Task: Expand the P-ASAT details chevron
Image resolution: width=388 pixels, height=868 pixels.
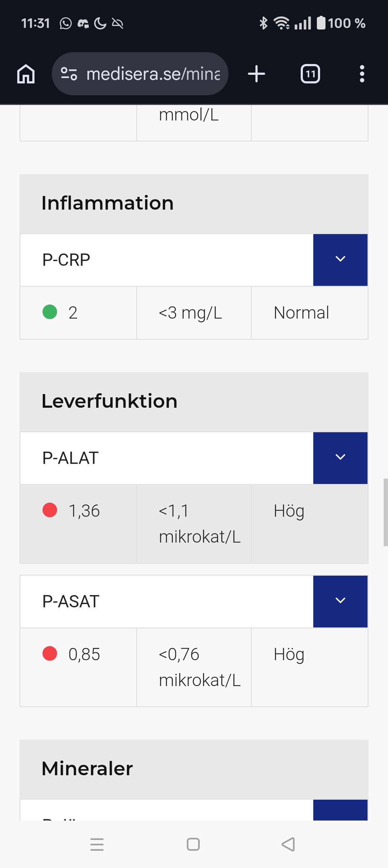Action: (340, 601)
